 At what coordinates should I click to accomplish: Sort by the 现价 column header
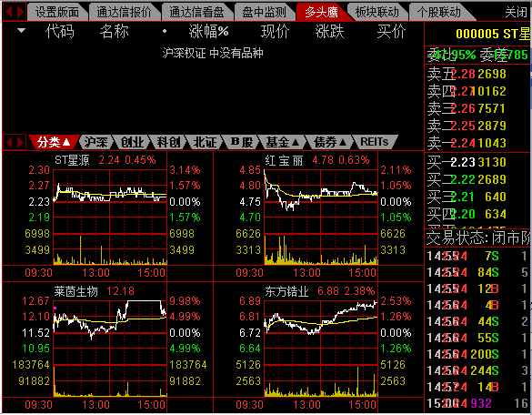276,32
